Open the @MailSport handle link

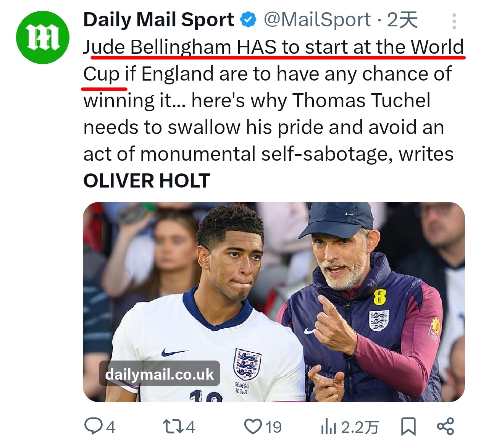coord(317,20)
